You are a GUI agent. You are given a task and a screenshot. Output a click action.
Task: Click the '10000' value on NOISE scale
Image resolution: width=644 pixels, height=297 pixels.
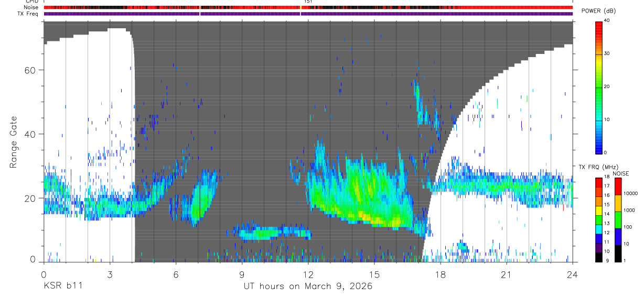click(x=630, y=193)
